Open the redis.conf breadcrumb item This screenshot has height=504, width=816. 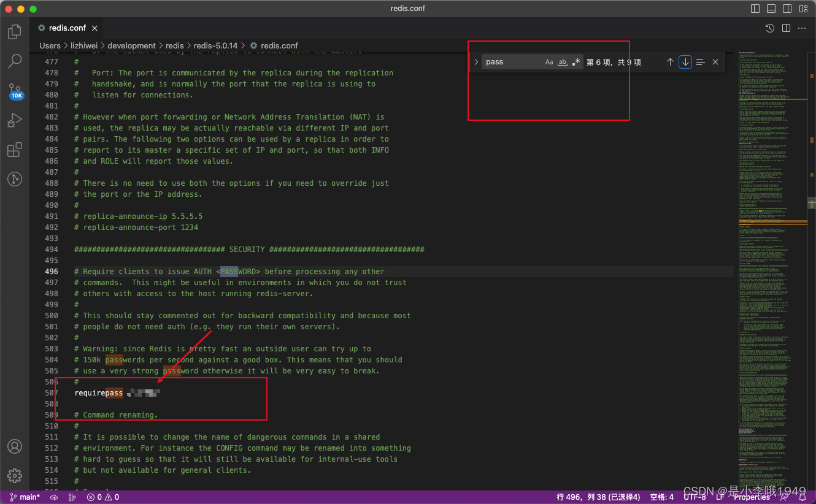point(274,45)
